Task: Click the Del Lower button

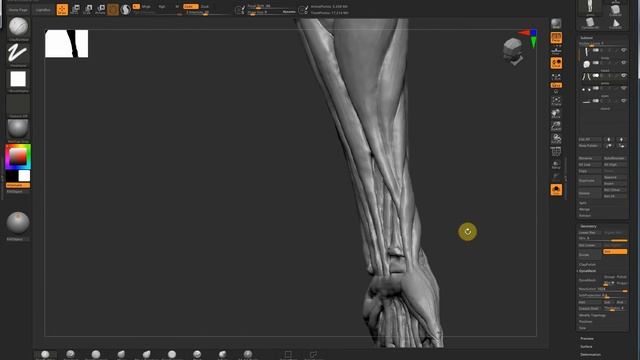Action: pos(589,245)
